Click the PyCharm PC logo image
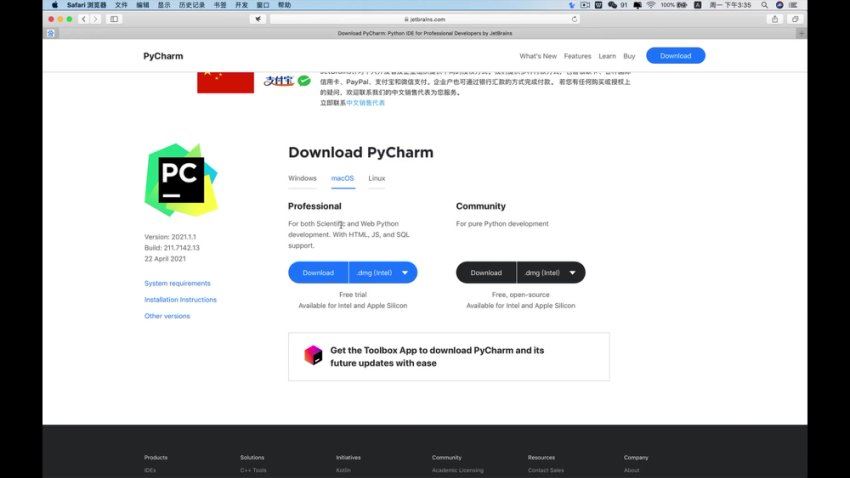 (x=181, y=179)
